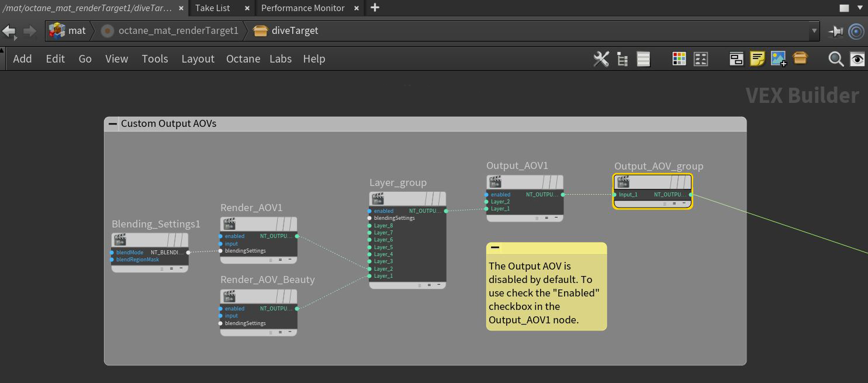Open the node shape palette icon
This screenshot has width=868, height=383.
click(x=700, y=59)
